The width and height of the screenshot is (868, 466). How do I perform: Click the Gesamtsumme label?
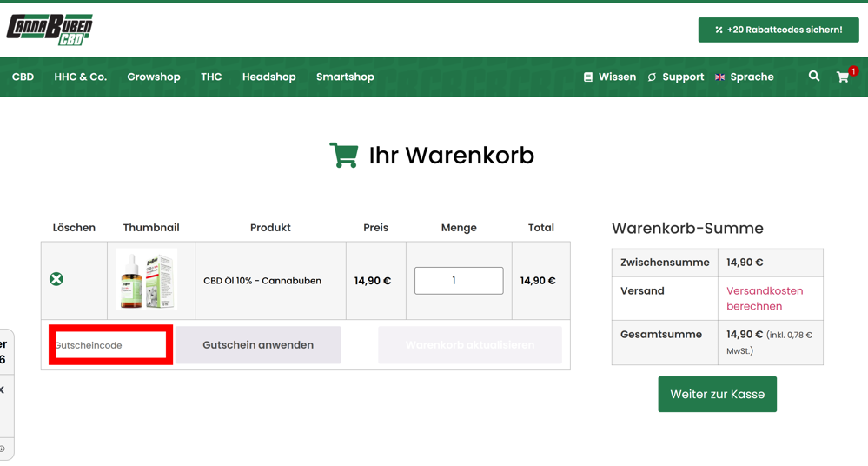pos(661,334)
